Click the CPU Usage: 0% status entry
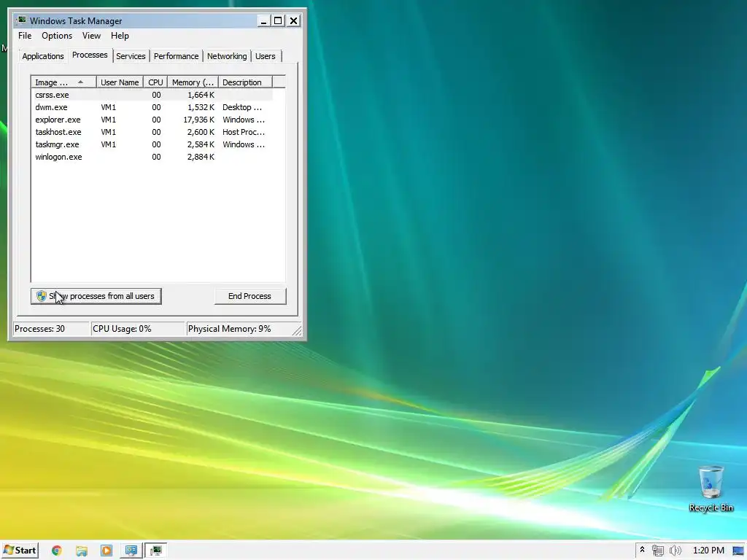This screenshot has width=747, height=560. pos(138,329)
